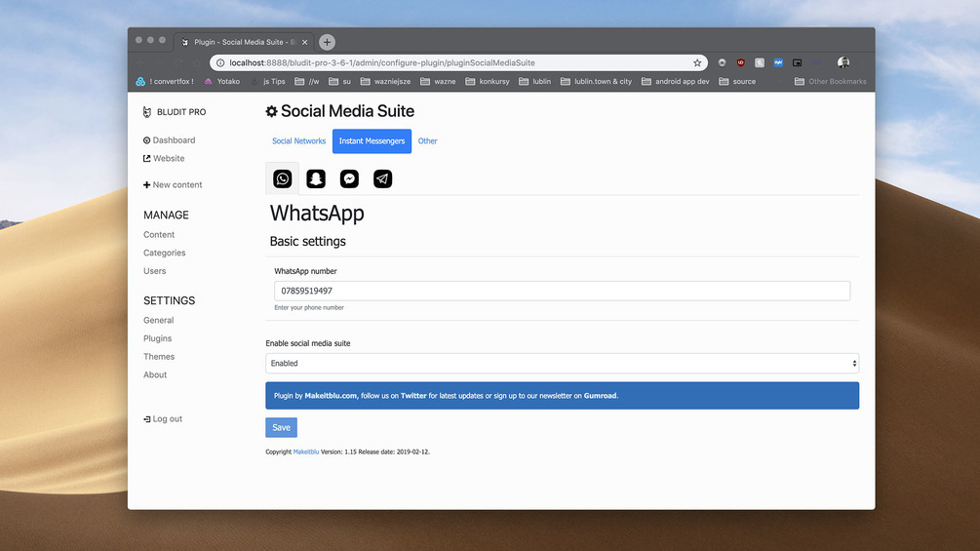Go to Dashboard in sidebar
This screenshot has height=551, width=980.
click(170, 139)
